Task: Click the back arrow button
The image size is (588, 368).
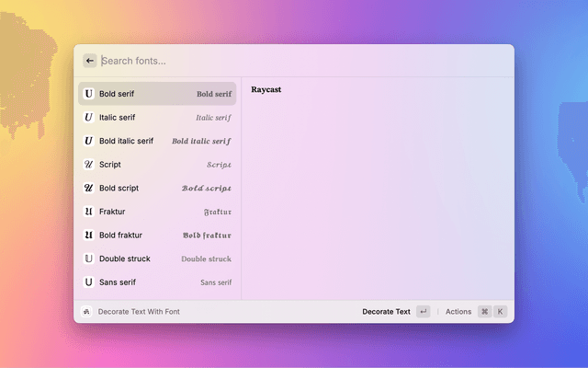Action: (90, 61)
